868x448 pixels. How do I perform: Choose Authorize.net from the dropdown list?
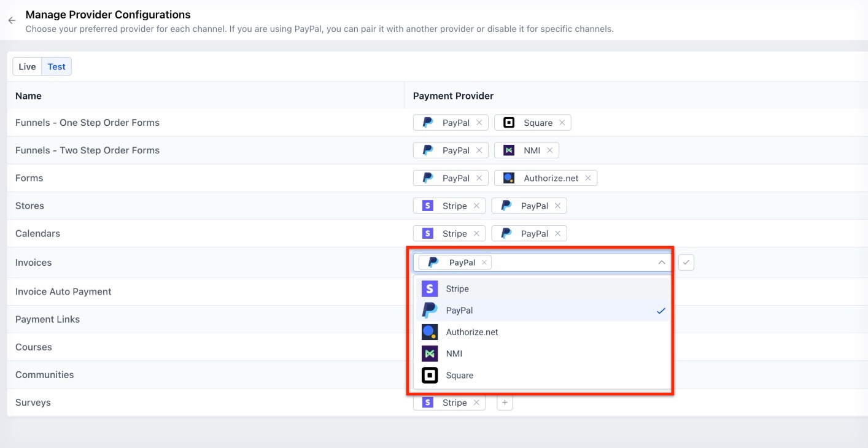tap(471, 332)
